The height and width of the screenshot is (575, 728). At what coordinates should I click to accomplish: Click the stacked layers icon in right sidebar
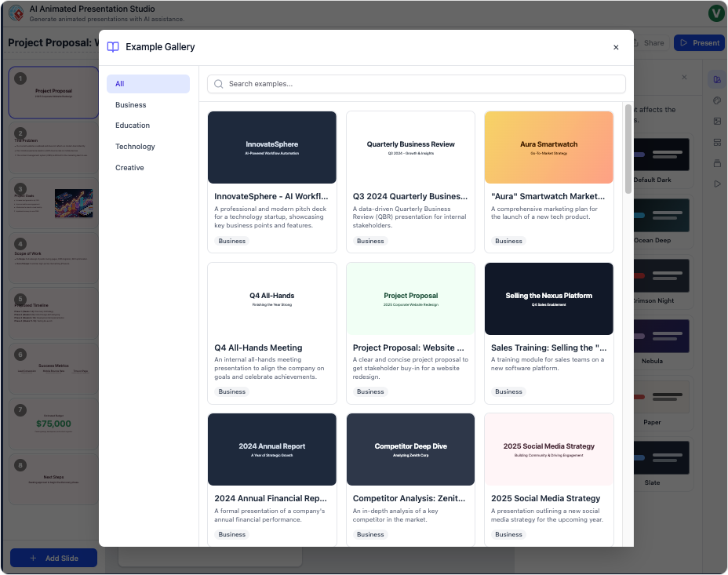point(716,163)
